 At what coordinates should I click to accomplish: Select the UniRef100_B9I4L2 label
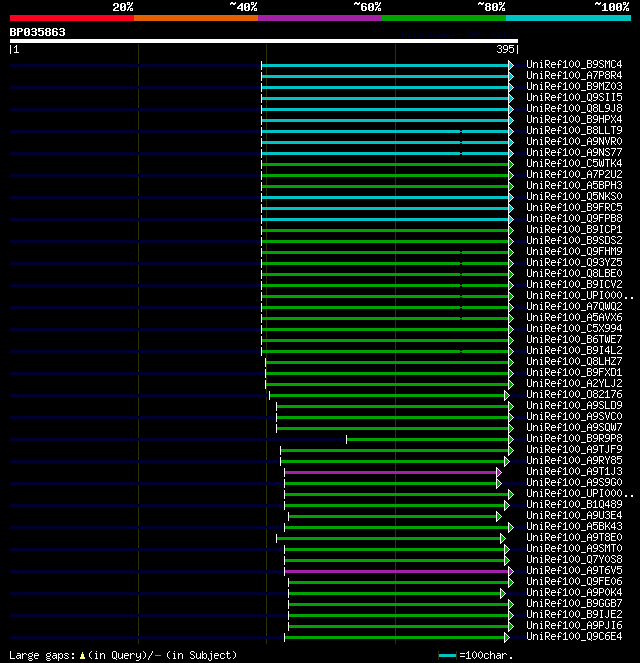click(x=574, y=350)
